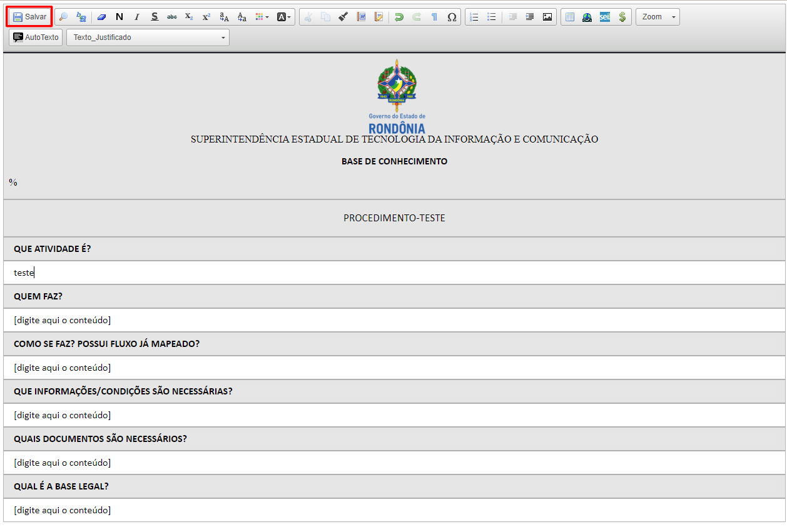
Task: Open the find and replace tool
Action: (x=63, y=17)
